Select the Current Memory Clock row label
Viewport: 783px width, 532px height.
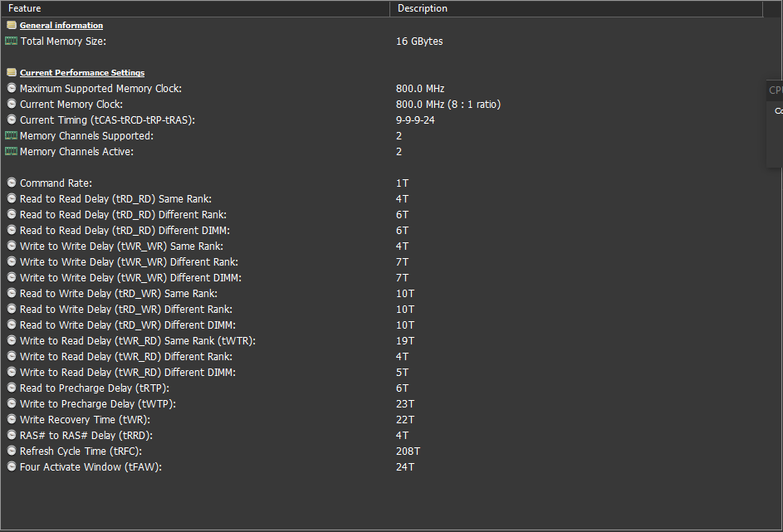[x=71, y=105]
